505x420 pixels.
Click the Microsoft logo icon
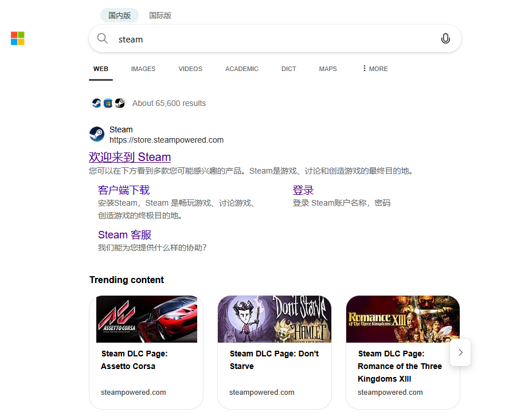pyautogui.click(x=18, y=38)
